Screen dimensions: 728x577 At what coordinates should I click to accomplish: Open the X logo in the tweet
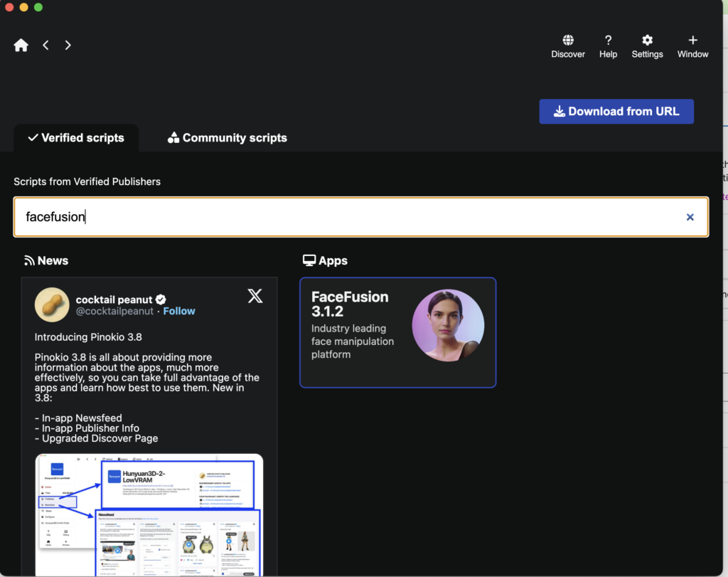(255, 296)
